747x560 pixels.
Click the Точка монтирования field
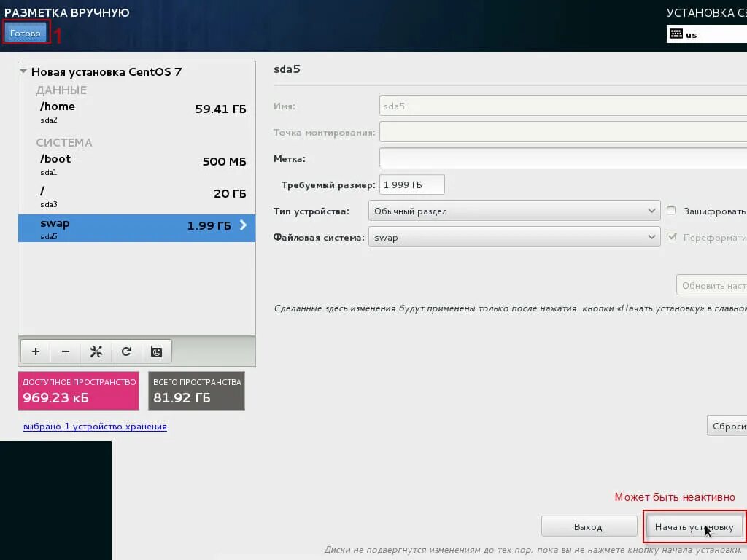point(563,132)
